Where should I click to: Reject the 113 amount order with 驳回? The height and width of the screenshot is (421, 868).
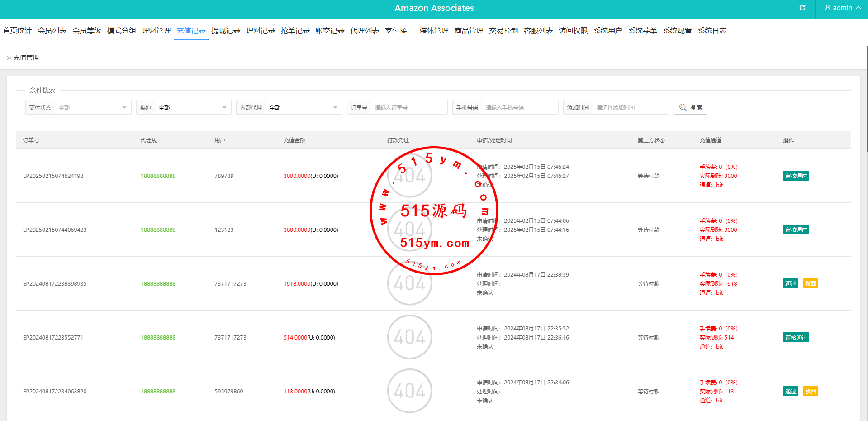click(x=810, y=392)
